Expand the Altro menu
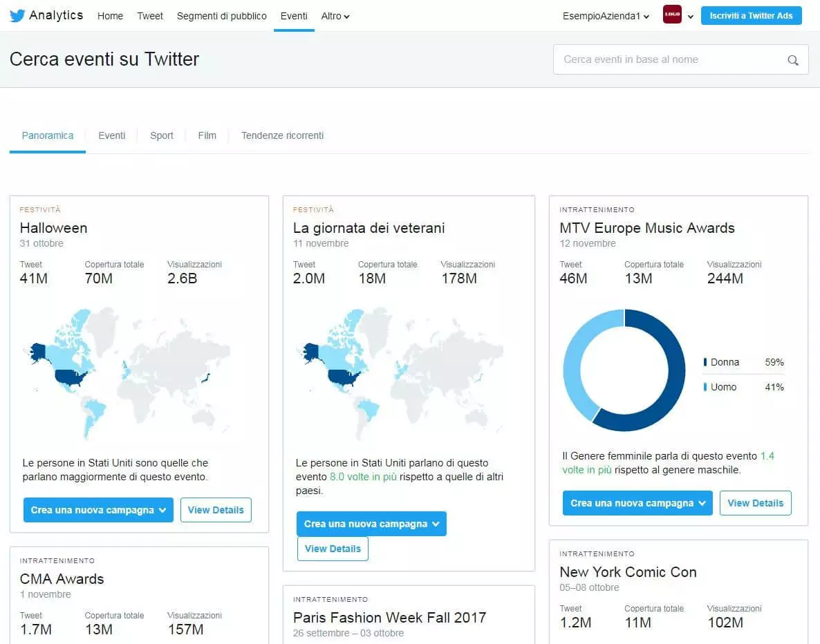 [335, 16]
